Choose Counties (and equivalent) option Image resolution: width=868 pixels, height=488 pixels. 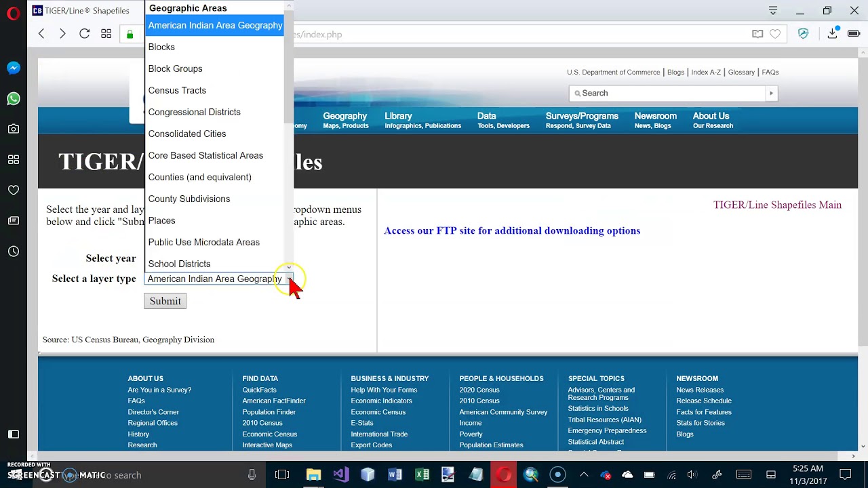(214, 177)
